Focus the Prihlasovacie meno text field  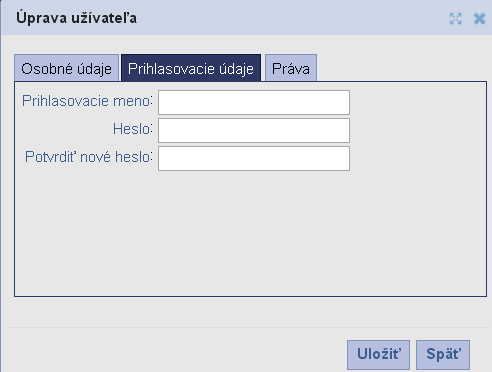pyautogui.click(x=254, y=102)
